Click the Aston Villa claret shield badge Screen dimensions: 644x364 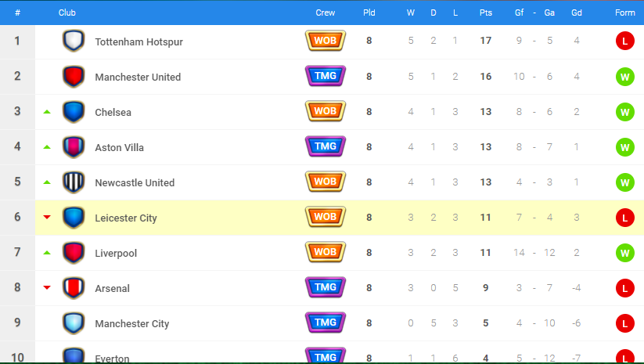[x=74, y=147]
